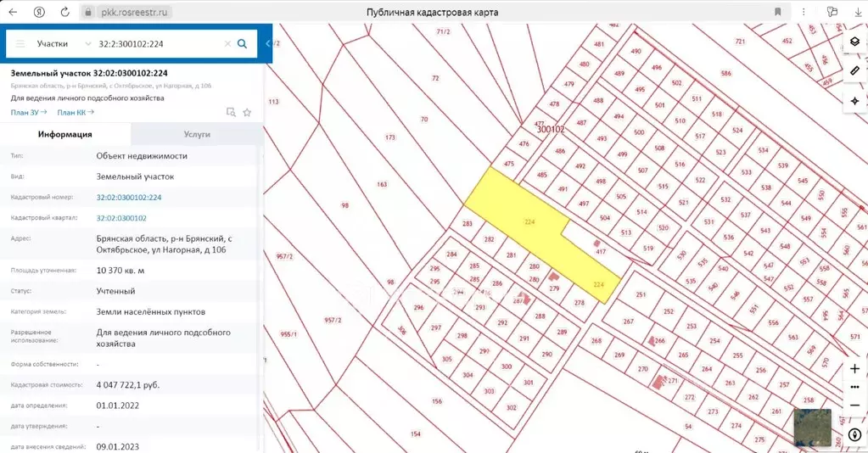Image resolution: width=868 pixels, height=453 pixels.
Task: Switch to the Услуги tab
Action: pos(197,134)
